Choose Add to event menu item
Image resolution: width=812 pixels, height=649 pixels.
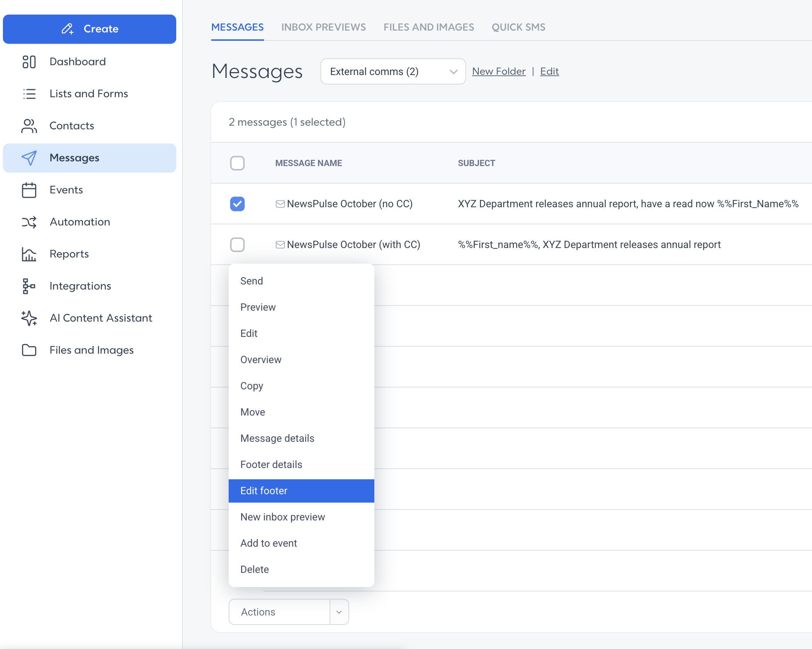point(301,543)
